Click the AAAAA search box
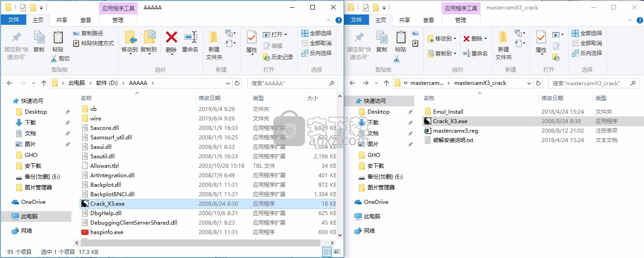The height and width of the screenshot is (258, 644). (x=292, y=83)
